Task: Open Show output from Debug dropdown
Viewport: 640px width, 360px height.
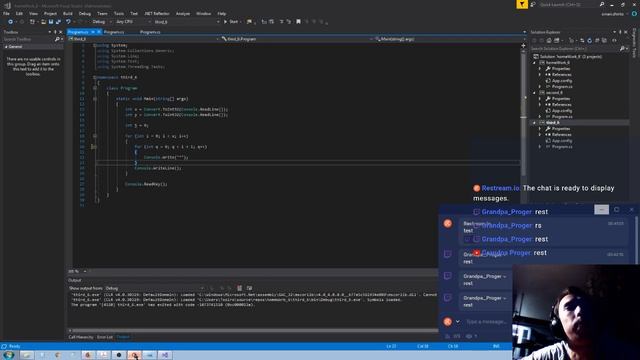Action: [155, 288]
